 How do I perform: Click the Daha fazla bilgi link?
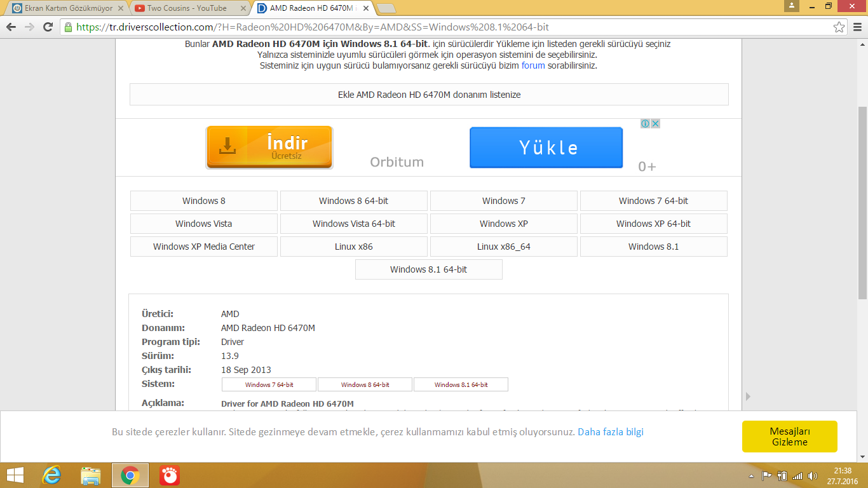click(610, 432)
